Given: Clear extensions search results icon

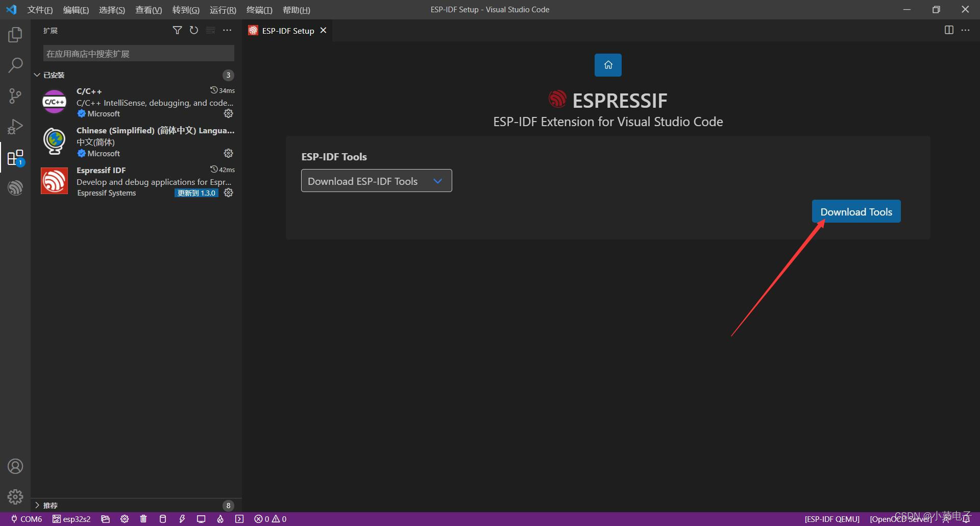Looking at the screenshot, I should point(210,31).
